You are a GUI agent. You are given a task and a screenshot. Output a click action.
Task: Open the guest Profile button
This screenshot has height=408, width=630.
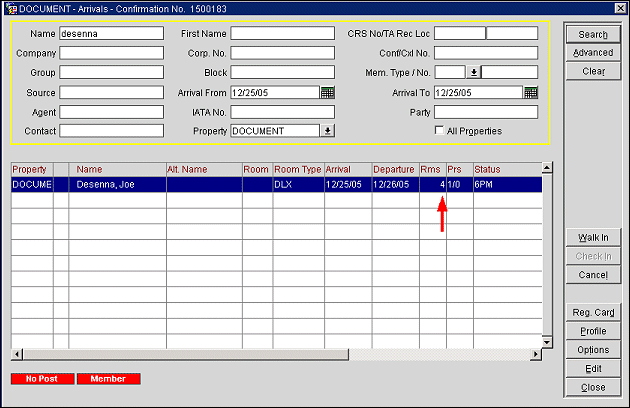tap(592, 331)
